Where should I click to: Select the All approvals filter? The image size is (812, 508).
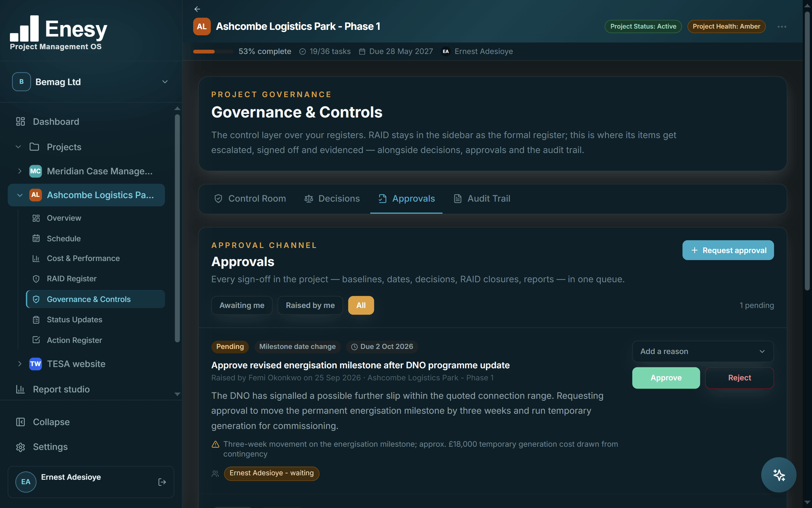point(361,305)
